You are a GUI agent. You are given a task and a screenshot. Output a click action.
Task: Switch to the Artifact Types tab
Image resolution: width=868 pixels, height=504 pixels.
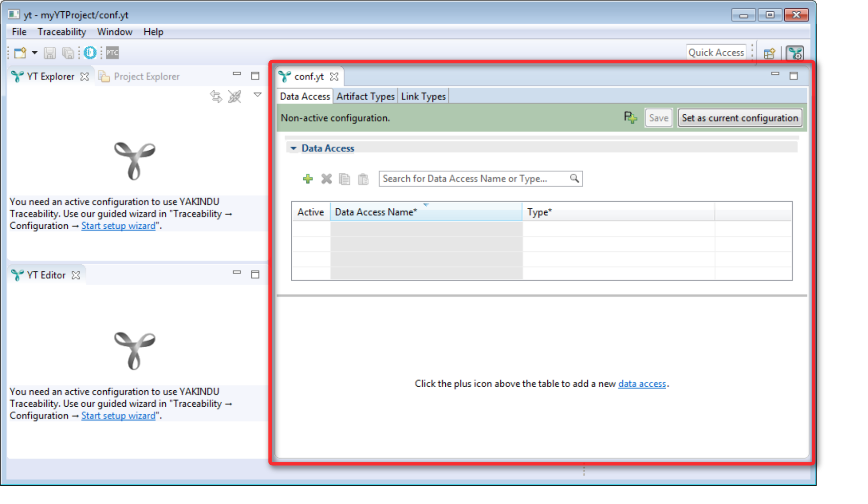pyautogui.click(x=365, y=96)
